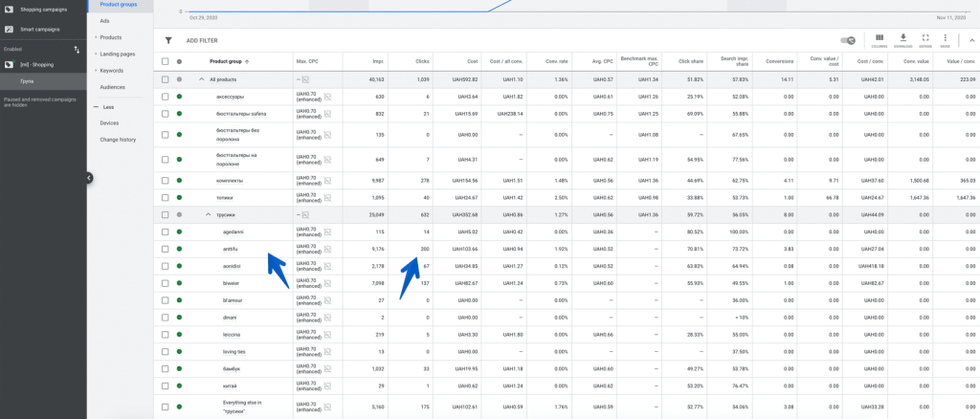Check the box for the antifiu row
Viewport: 980px width, 419px height.
point(166,249)
